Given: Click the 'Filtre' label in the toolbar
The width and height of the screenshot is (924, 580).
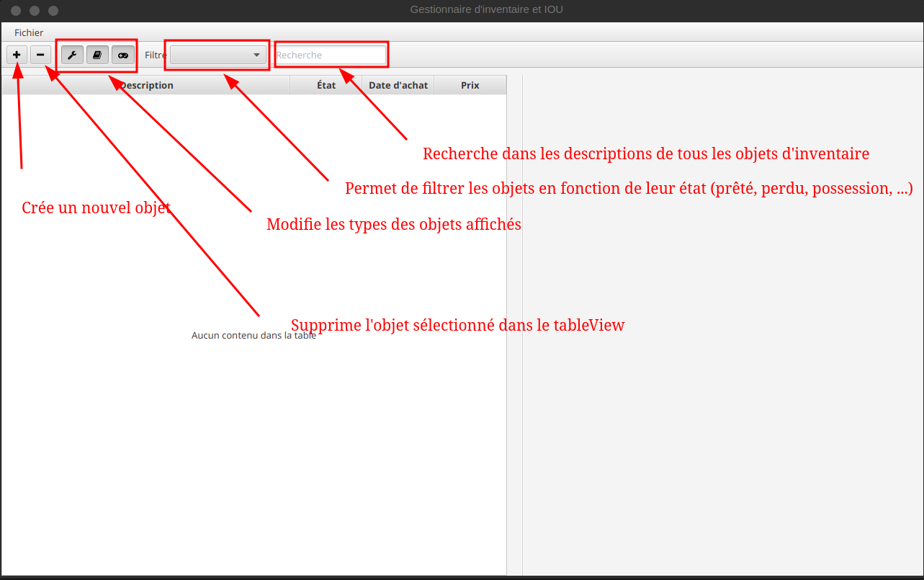Looking at the screenshot, I should (x=156, y=55).
